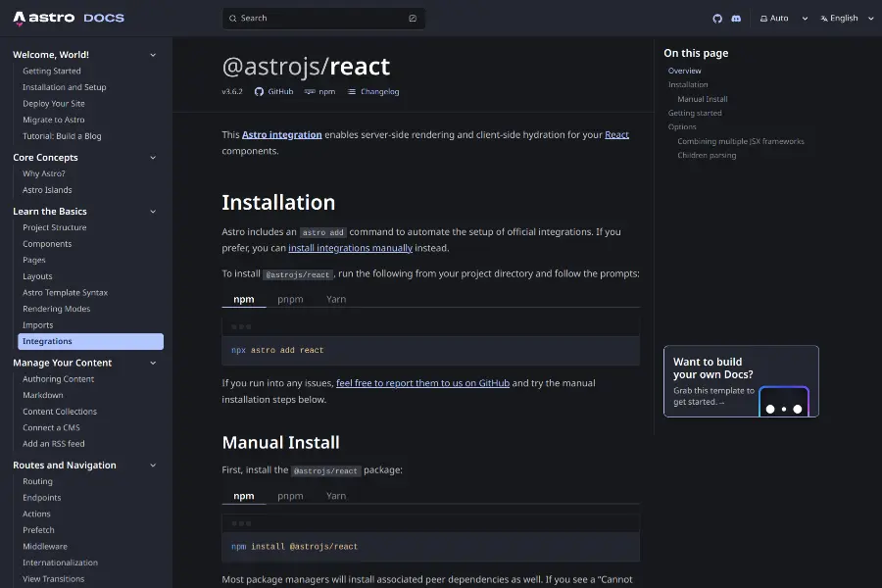
Task: Switch to pnpm tab under Installation
Action: [x=290, y=299]
